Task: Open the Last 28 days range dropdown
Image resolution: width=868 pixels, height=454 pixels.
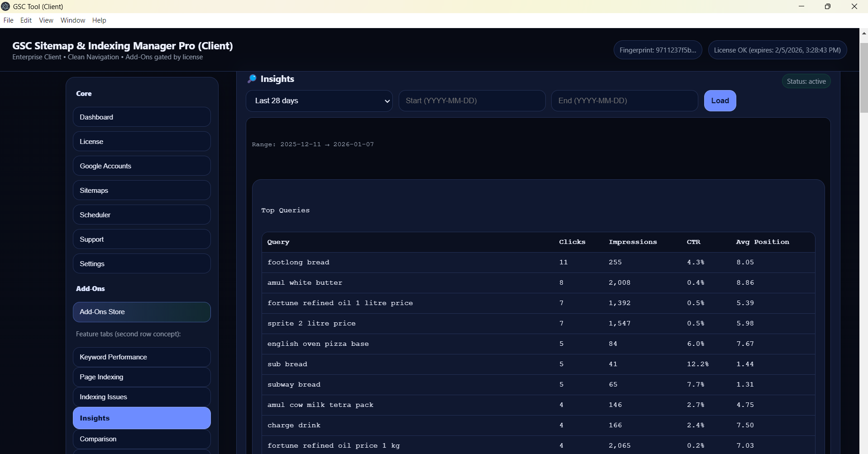Action: click(x=319, y=100)
